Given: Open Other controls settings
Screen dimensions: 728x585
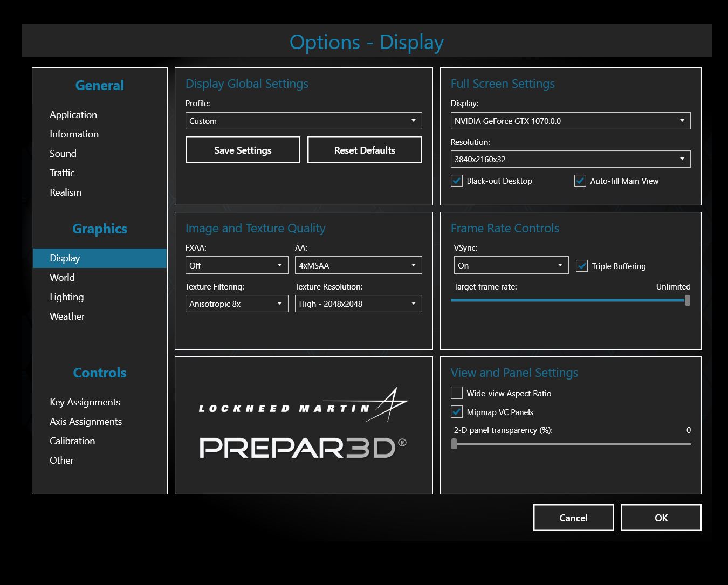Looking at the screenshot, I should 61,460.
